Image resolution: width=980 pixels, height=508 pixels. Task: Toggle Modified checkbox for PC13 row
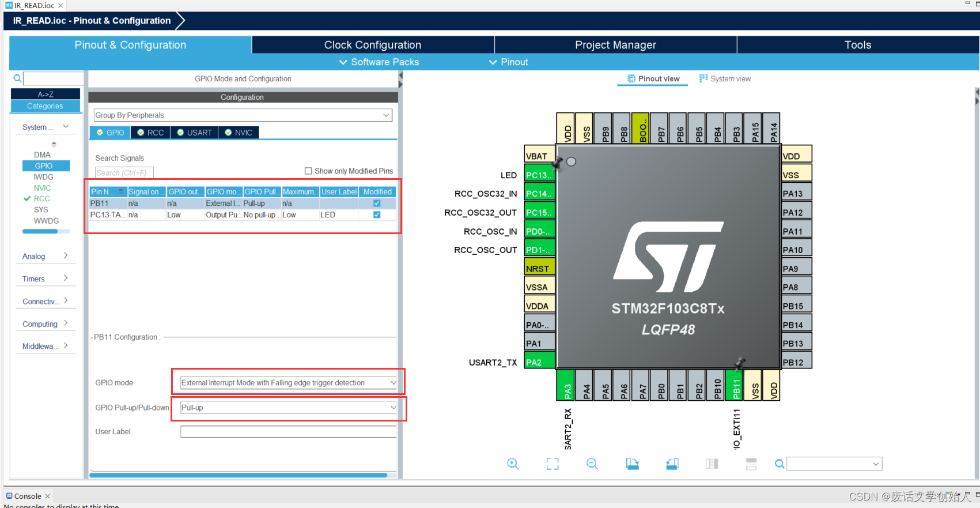(377, 215)
